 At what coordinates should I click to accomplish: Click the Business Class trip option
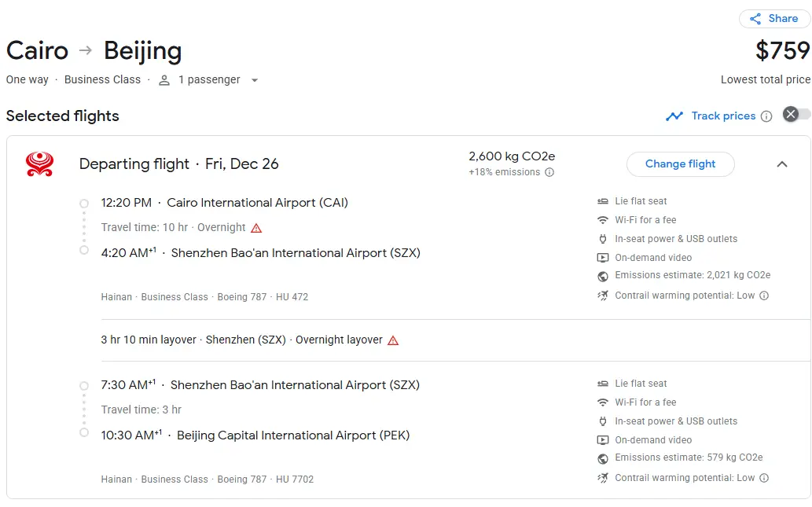pos(102,79)
